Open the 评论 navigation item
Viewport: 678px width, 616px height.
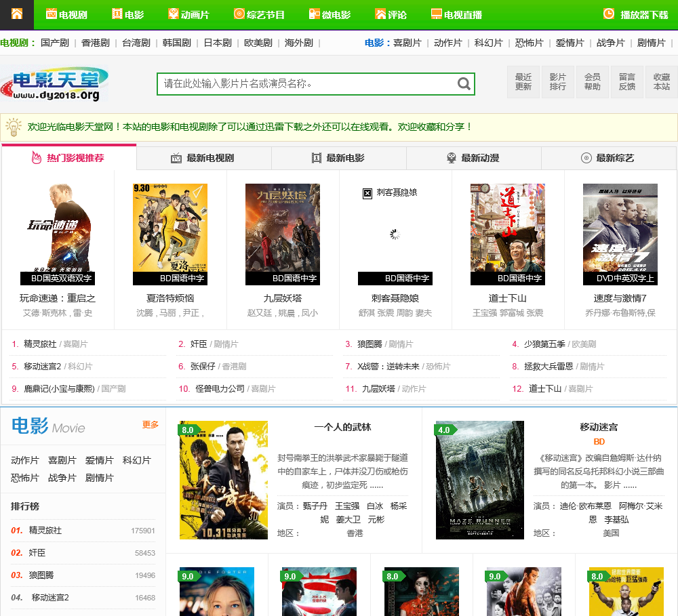click(x=391, y=15)
